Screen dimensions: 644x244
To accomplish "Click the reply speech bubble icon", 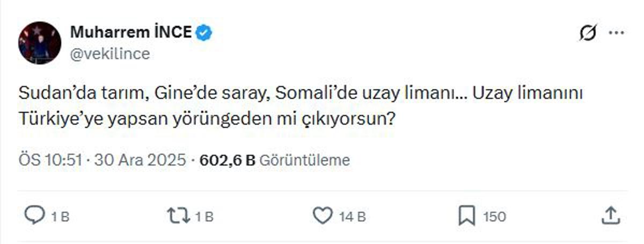I will [x=36, y=216].
